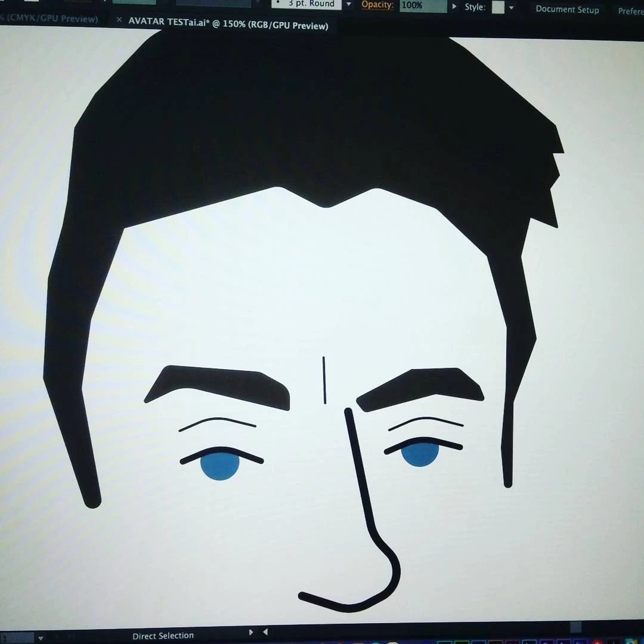Close the AVATAR TESTai.ai document tab
Screen dimensions: 644x644
coord(119,20)
